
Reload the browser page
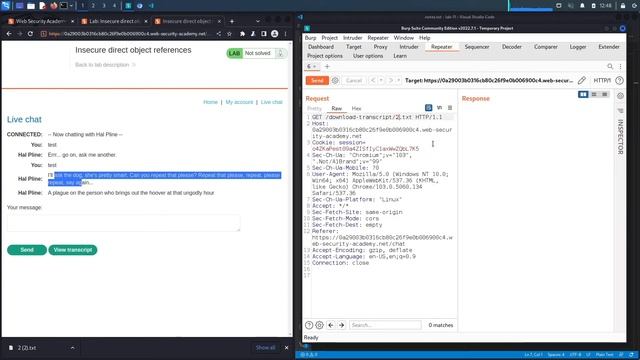[30, 34]
